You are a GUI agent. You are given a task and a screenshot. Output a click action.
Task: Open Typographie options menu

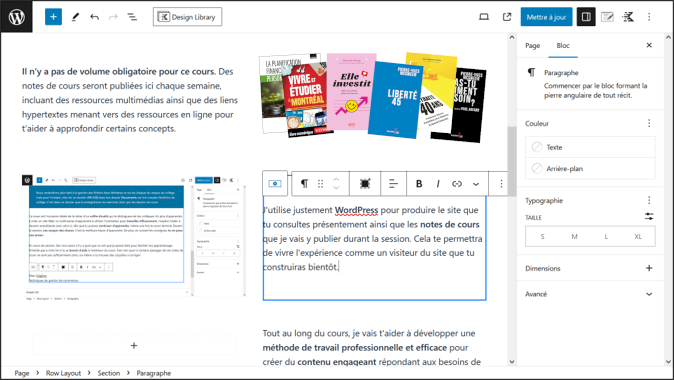[x=649, y=200]
